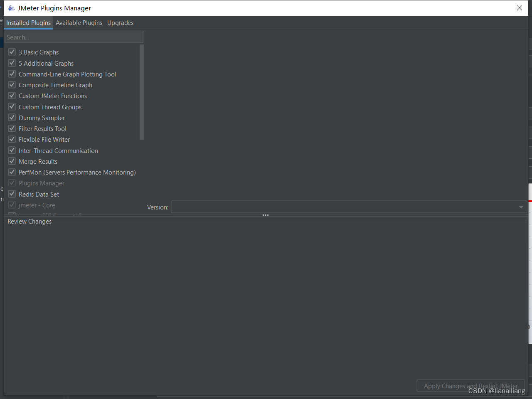Uncheck the Merge Results checkbox
Image resolution: width=532 pixels, height=399 pixels.
click(12, 161)
